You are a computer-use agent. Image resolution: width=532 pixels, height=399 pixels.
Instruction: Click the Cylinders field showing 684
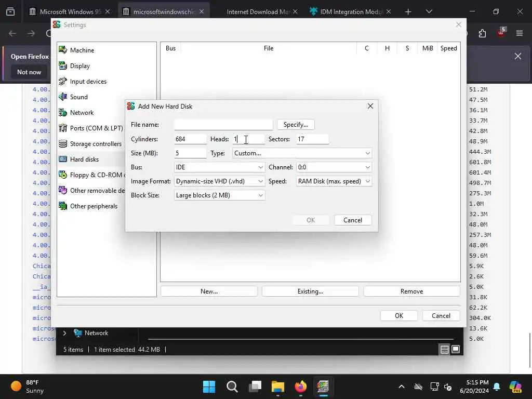(x=190, y=139)
